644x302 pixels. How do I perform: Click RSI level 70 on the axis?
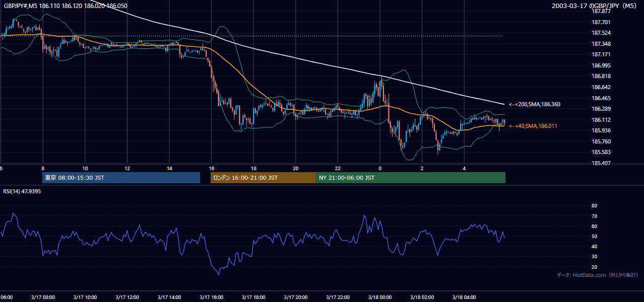[594, 216]
